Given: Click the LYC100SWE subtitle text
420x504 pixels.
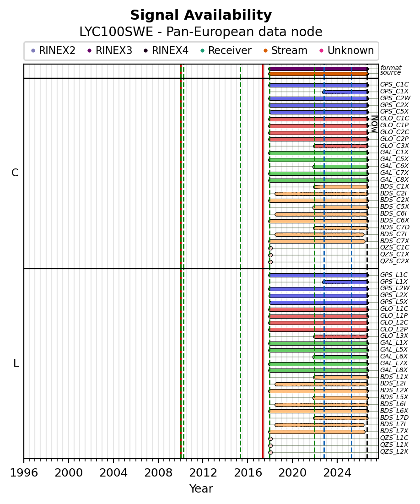Looking at the screenshot, I should tap(201, 32).
